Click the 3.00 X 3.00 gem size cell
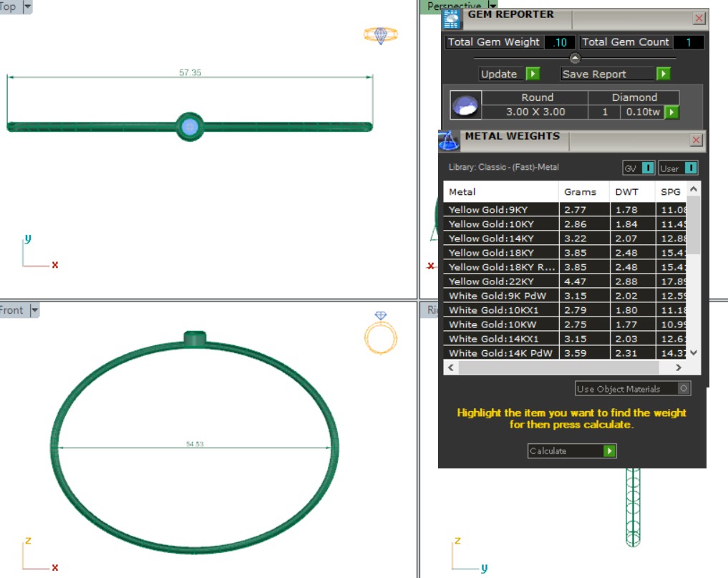Screen dimensions: 728x578 [535, 112]
